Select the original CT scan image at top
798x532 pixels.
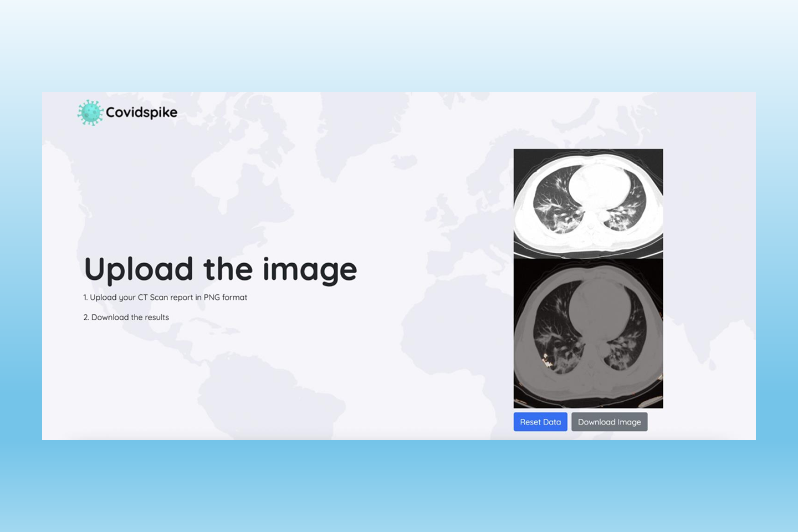coord(589,203)
